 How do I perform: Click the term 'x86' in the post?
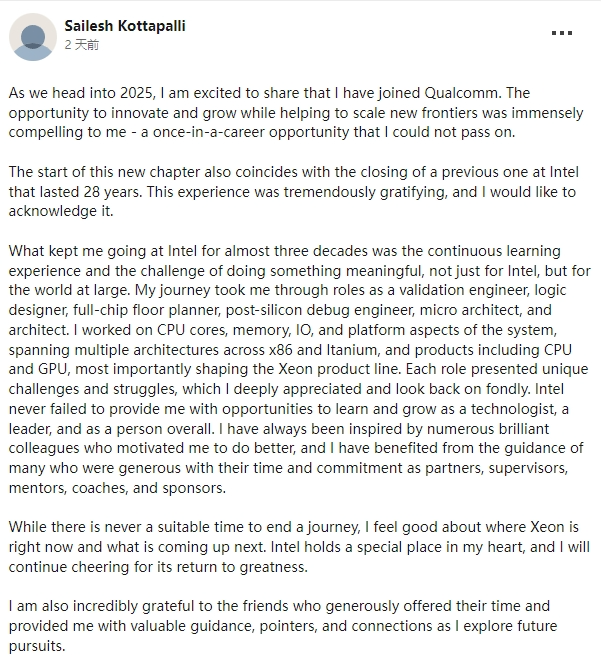(x=281, y=350)
